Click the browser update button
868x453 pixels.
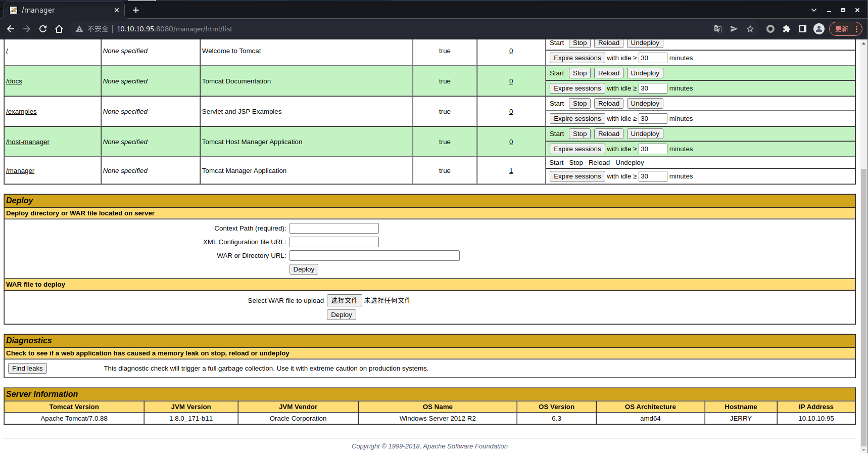click(846, 29)
